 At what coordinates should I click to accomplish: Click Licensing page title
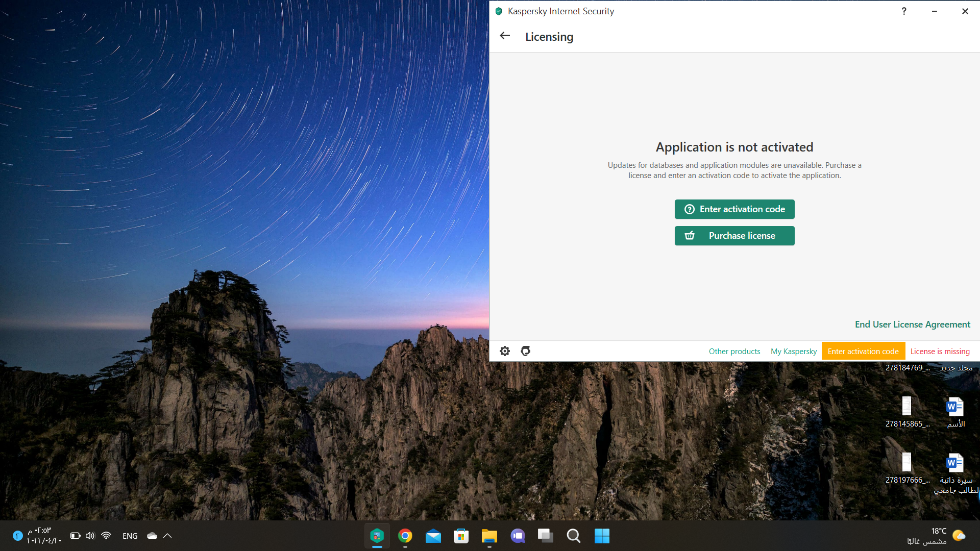[549, 37]
